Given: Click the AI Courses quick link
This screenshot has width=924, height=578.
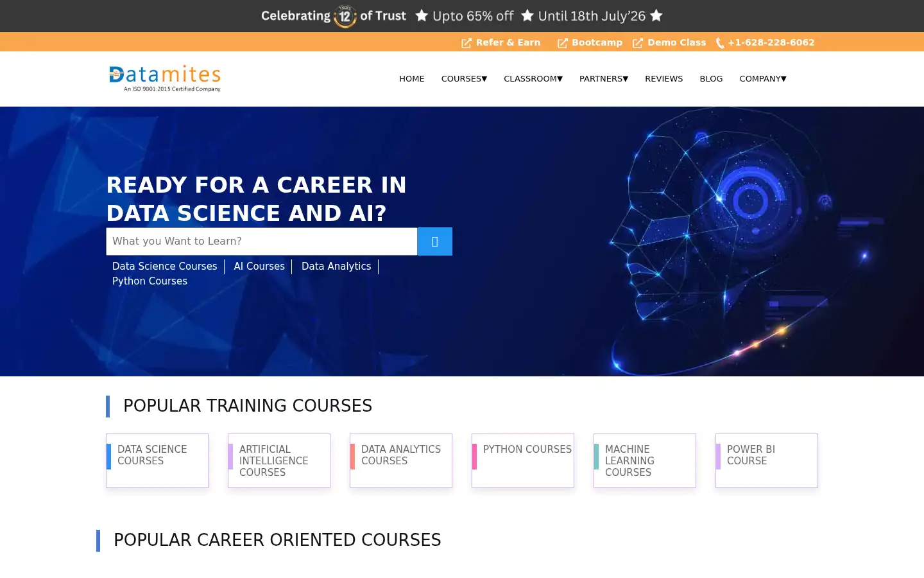Looking at the screenshot, I should 259,267.
